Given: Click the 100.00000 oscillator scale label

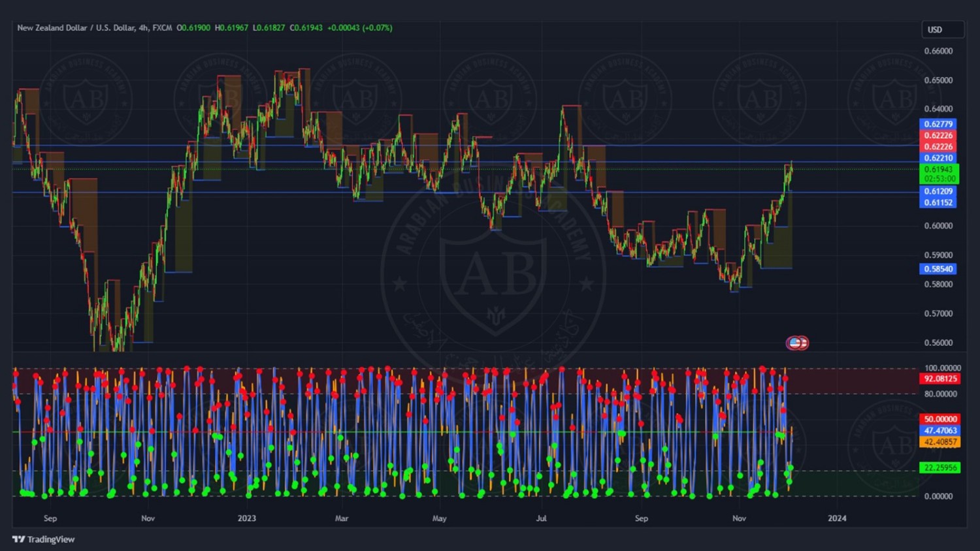Looking at the screenshot, I should point(942,368).
